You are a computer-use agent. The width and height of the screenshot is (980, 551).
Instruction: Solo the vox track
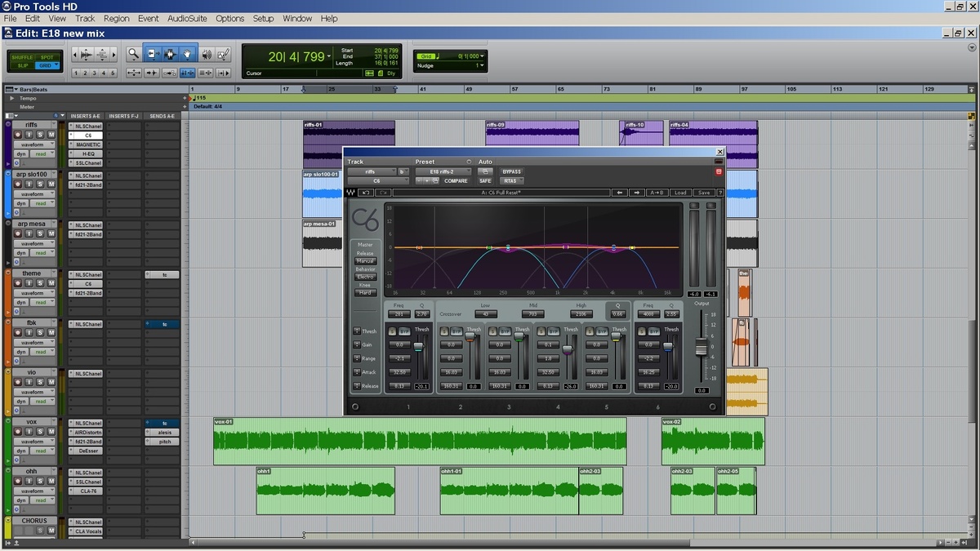[x=41, y=432]
